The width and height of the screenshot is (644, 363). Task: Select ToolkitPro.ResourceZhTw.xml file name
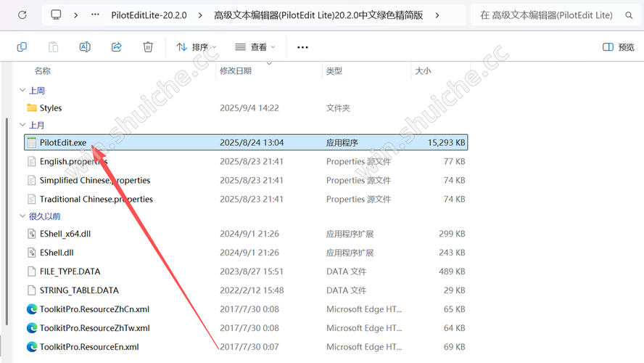click(x=94, y=328)
